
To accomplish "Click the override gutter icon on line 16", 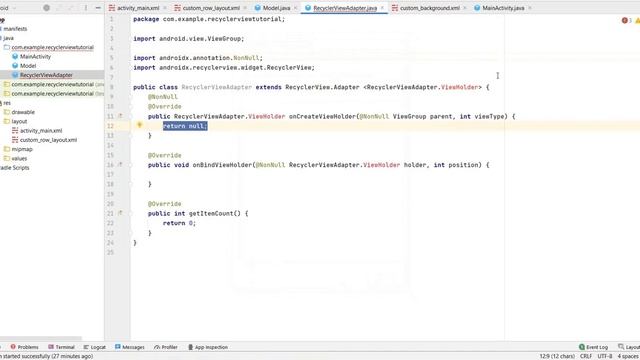I will tap(120, 164).
